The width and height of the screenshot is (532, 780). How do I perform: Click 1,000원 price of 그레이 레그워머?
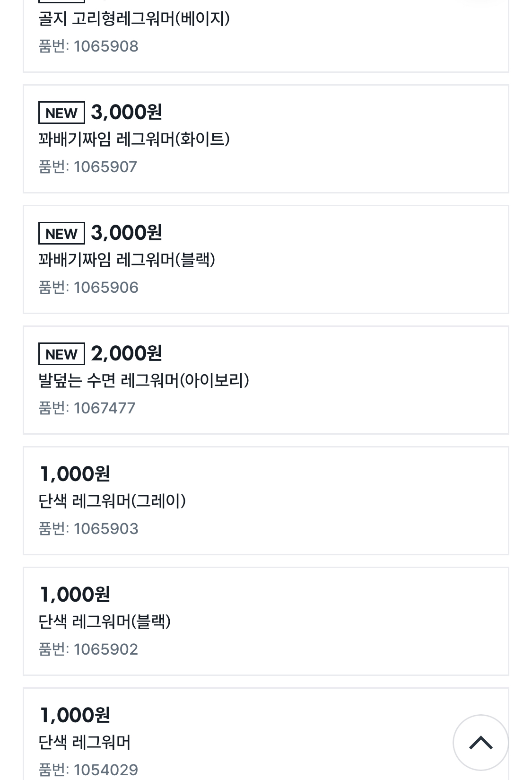tap(75, 474)
